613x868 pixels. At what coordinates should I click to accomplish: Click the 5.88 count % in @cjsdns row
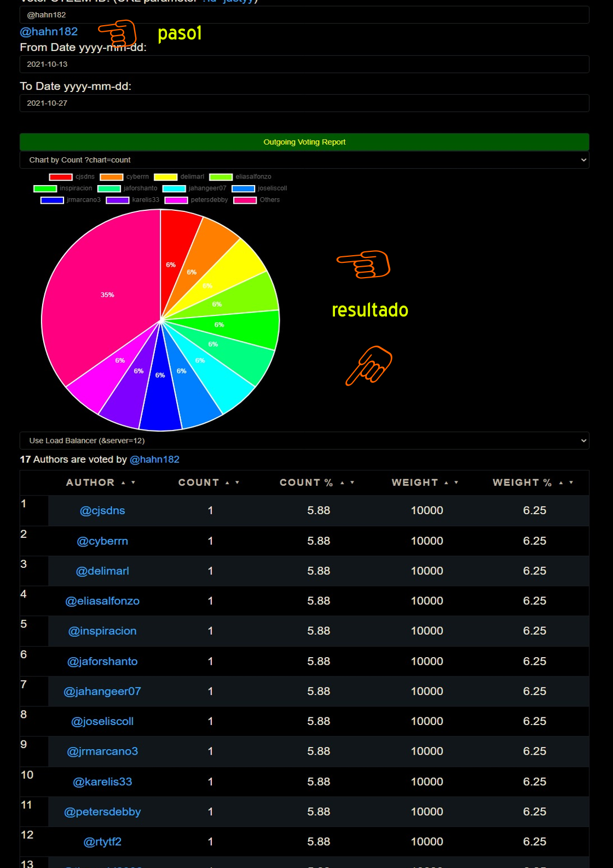[x=319, y=510]
